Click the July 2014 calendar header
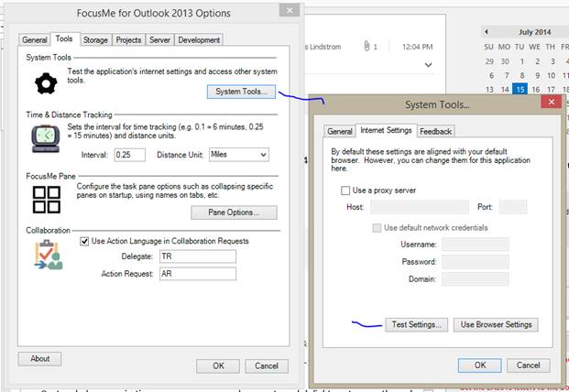This screenshot has width=569, height=392. (534, 32)
